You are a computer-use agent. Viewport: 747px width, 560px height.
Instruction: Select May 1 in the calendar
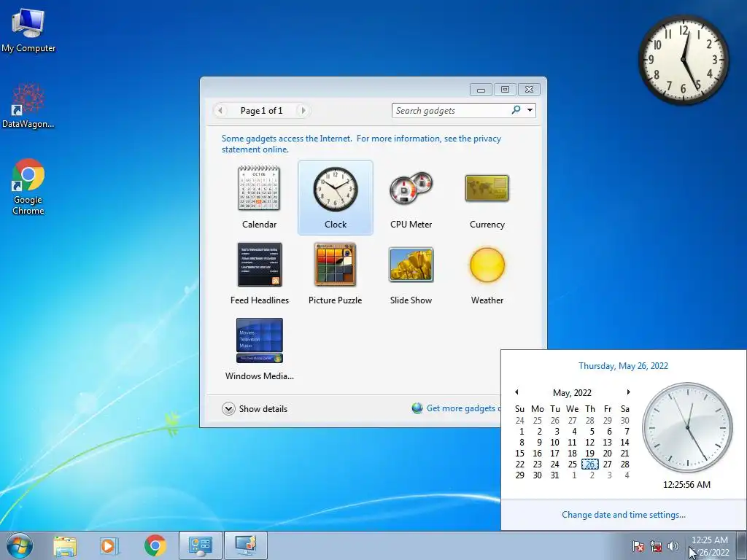[x=521, y=432]
